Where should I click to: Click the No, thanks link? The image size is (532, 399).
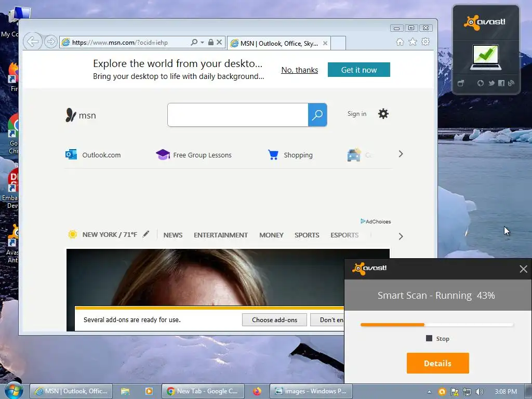(300, 70)
